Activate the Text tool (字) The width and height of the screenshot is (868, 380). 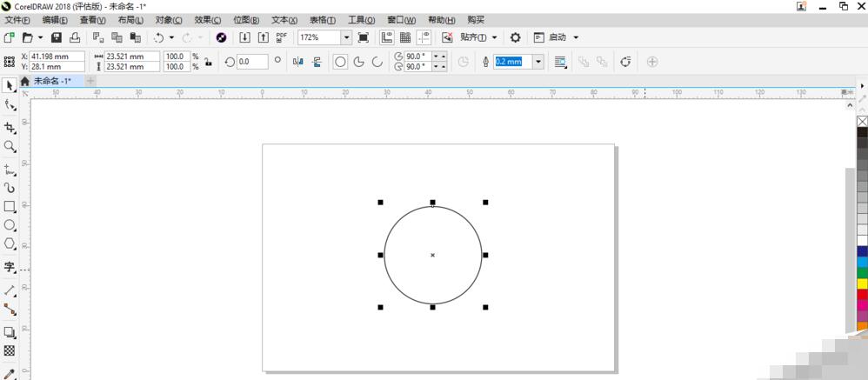pyautogui.click(x=10, y=267)
